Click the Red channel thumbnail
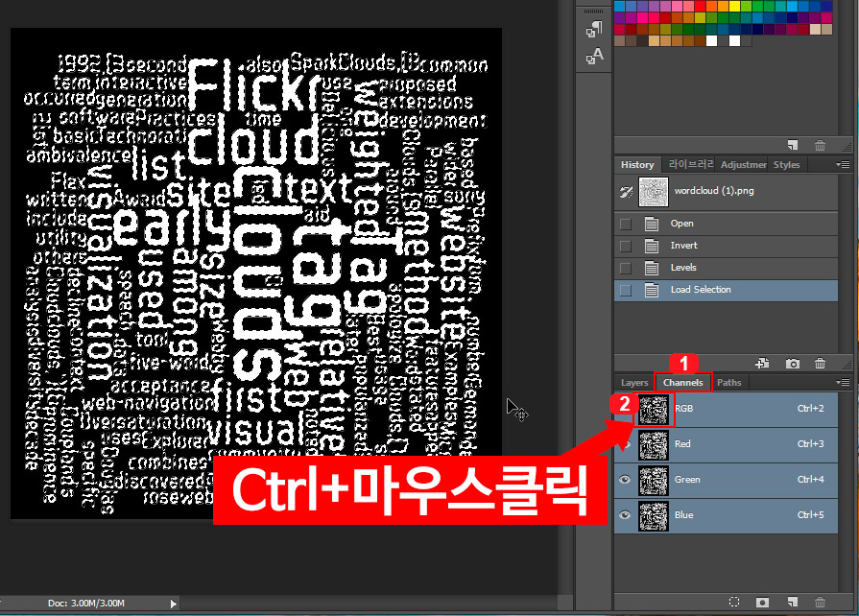The height and width of the screenshot is (616, 859). pyautogui.click(x=654, y=444)
